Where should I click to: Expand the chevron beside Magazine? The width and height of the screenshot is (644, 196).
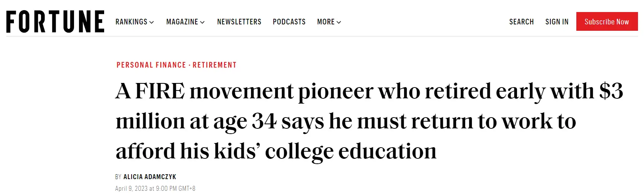tap(202, 22)
